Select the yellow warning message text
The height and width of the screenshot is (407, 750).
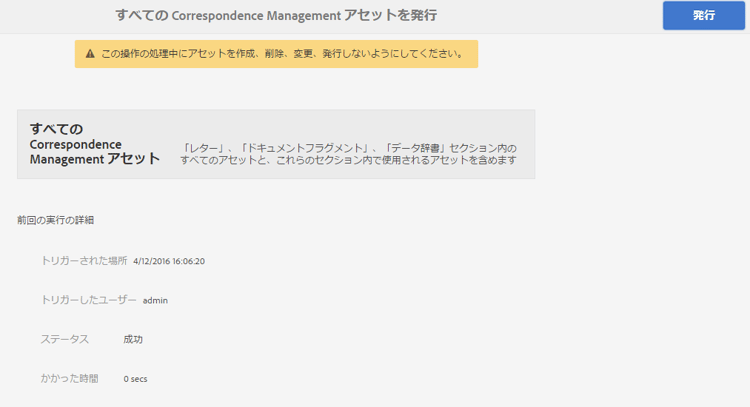[x=282, y=54]
